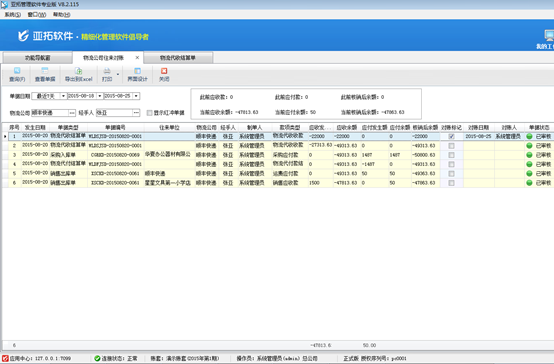Click the ellipsis button beside 经手人 field
The width and height of the screenshot is (554, 364).
(x=136, y=113)
